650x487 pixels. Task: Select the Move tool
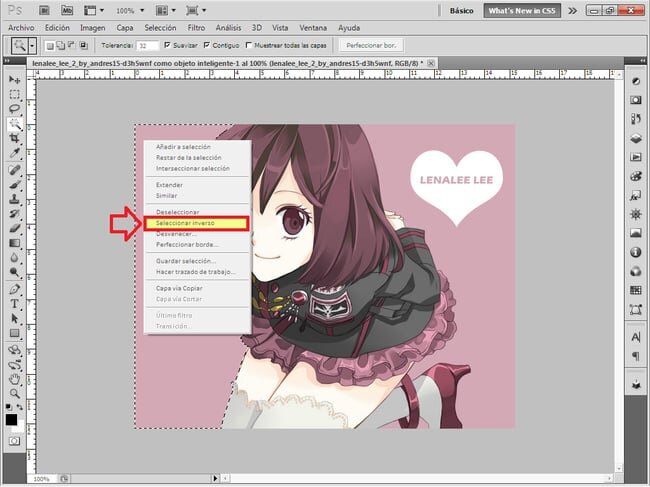15,80
